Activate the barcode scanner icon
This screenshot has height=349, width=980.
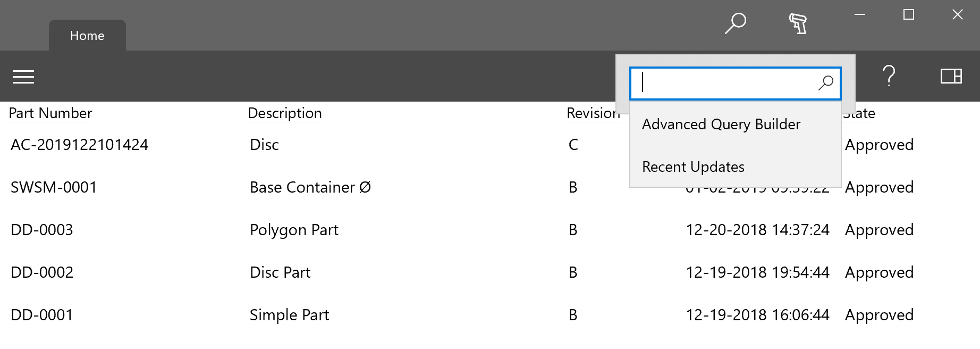point(798,23)
